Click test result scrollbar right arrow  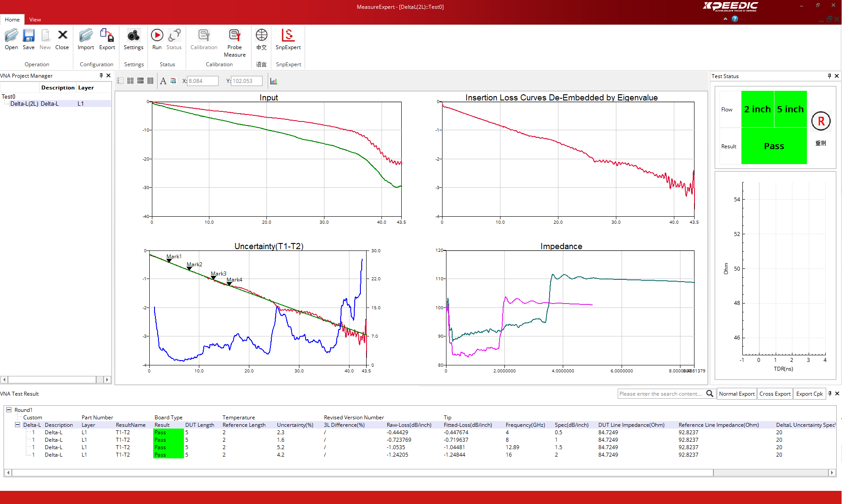(x=832, y=472)
